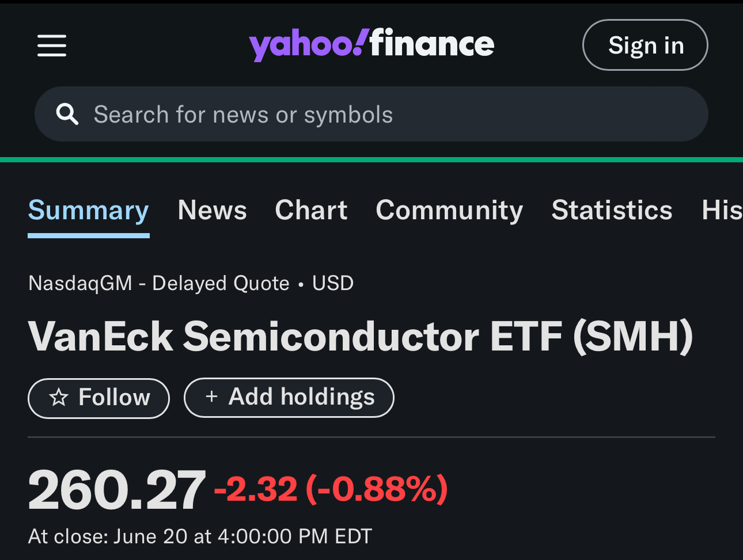The height and width of the screenshot is (560, 743).
Task: Click the star icon in Follow
Action: coord(59,397)
